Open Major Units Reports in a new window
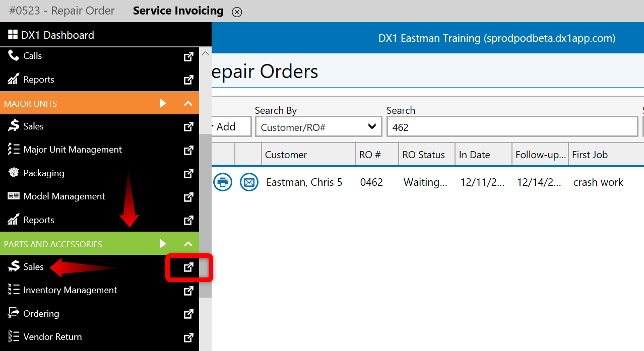Viewport: 644px width, 351px height. tap(188, 220)
